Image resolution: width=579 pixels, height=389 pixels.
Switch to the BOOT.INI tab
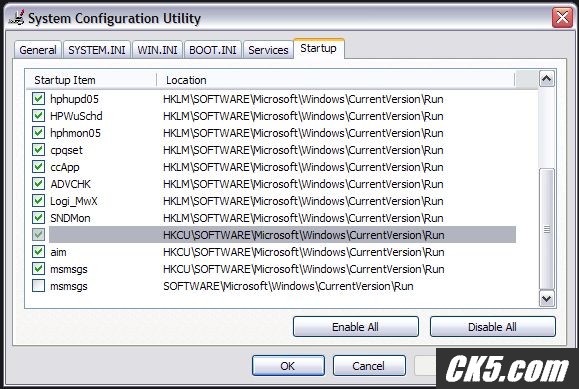tap(213, 50)
